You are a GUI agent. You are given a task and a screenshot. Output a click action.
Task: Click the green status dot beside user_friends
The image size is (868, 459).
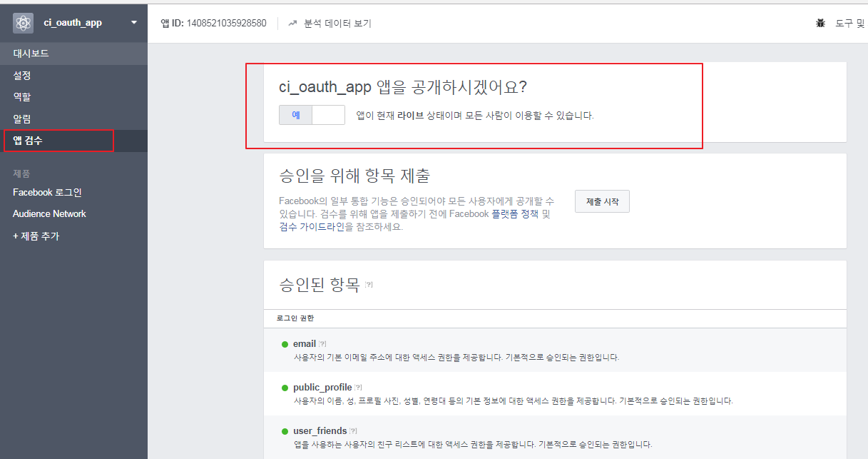coord(285,431)
